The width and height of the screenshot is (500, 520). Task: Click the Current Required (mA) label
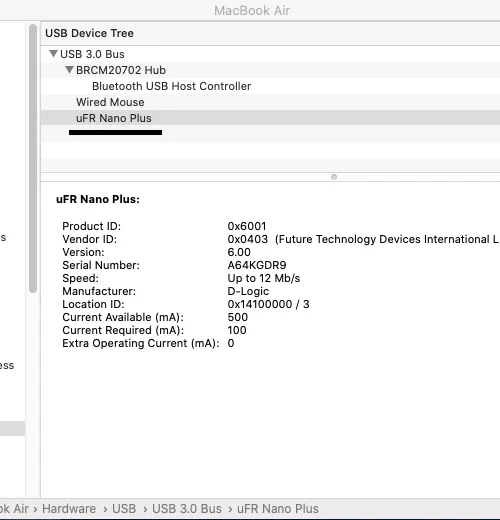(x=123, y=330)
